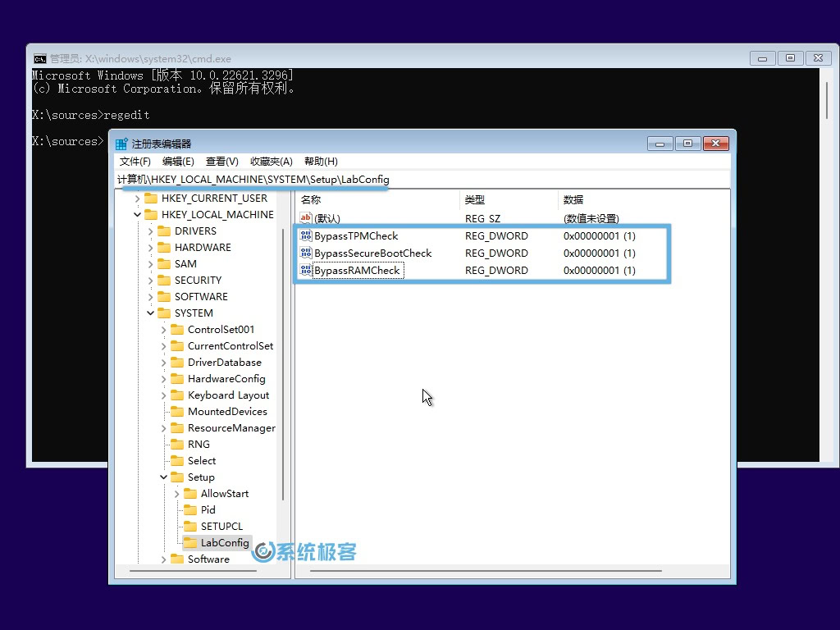
Task: Collapse the SYSTEM tree node
Action: pos(150,313)
